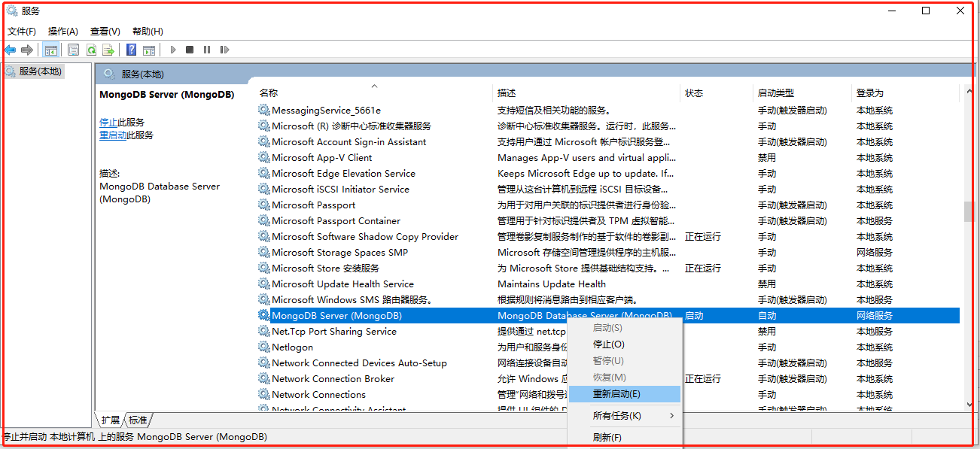Image resolution: width=980 pixels, height=449 pixels.
Task: Click the 重启动 service link
Action: click(x=113, y=135)
